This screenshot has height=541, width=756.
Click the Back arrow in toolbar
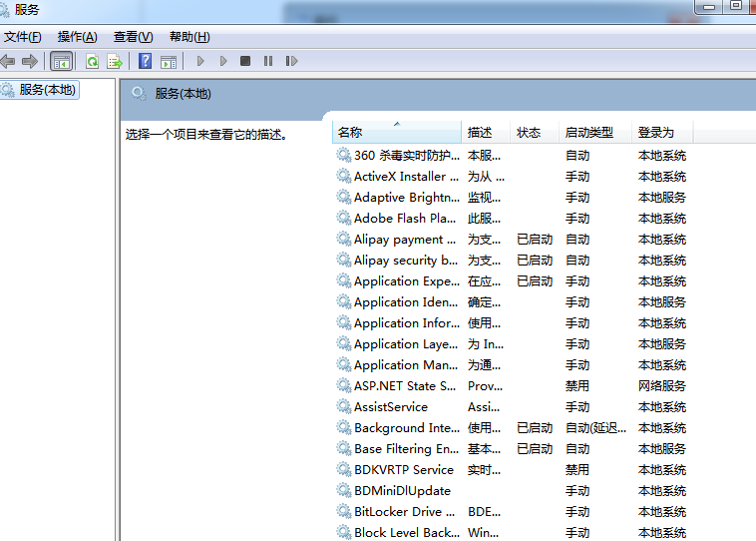[8, 61]
